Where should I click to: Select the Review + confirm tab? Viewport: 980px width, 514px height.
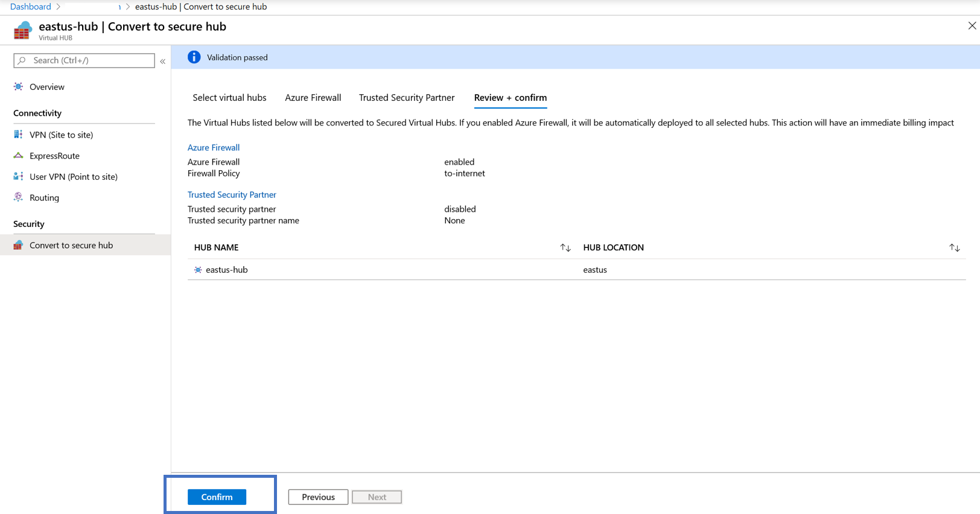click(511, 98)
